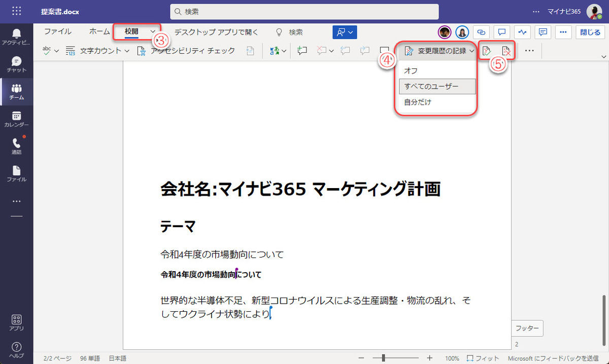Expand the ribbon tabs chevron next to 校閲
Screen dimensions: 609x364
pyautogui.click(x=153, y=32)
